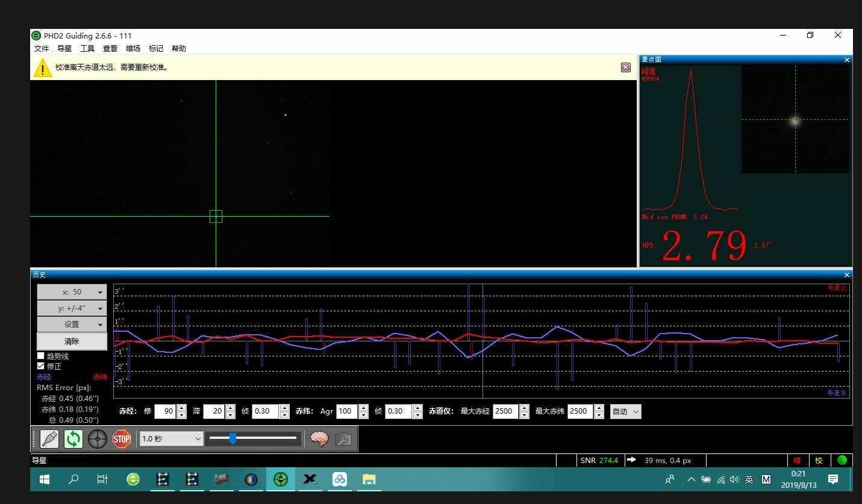Open the notification center icon
This screenshot has height=504, width=862.
(x=833, y=479)
